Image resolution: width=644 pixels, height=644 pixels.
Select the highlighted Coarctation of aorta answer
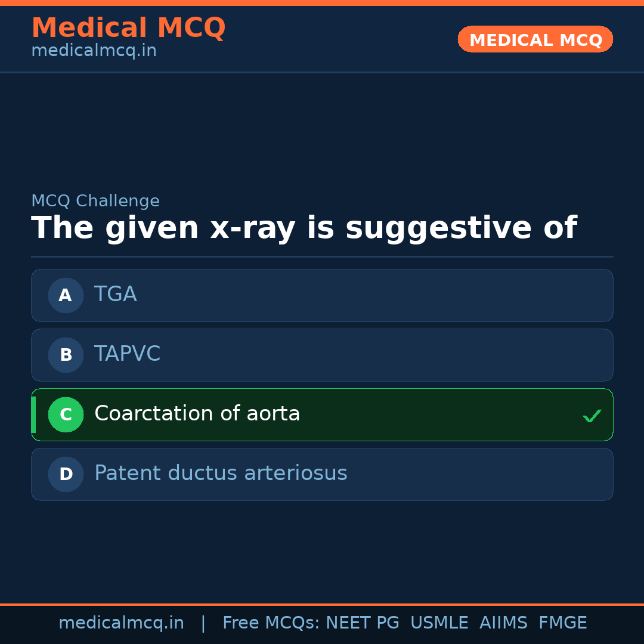coord(322,414)
